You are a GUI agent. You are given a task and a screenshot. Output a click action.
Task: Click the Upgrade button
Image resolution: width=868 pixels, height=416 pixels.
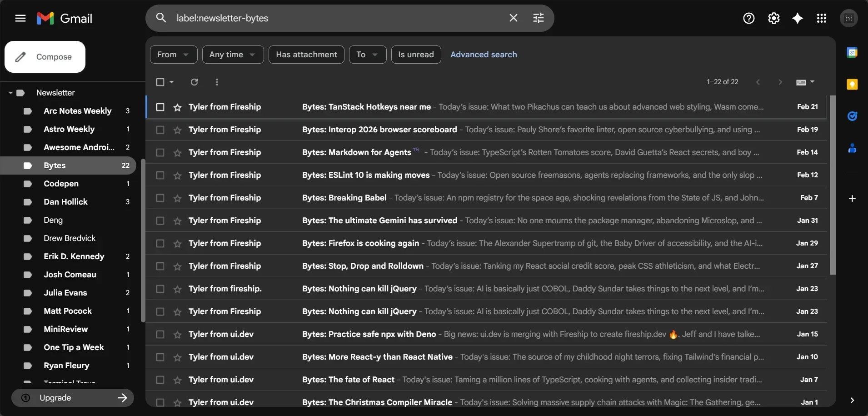click(73, 398)
